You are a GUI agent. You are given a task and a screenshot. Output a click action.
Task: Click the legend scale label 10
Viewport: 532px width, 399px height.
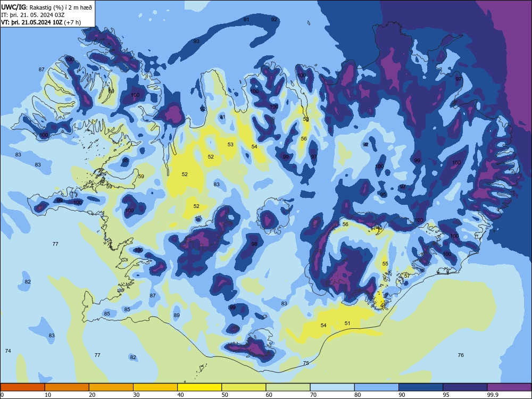click(48, 395)
